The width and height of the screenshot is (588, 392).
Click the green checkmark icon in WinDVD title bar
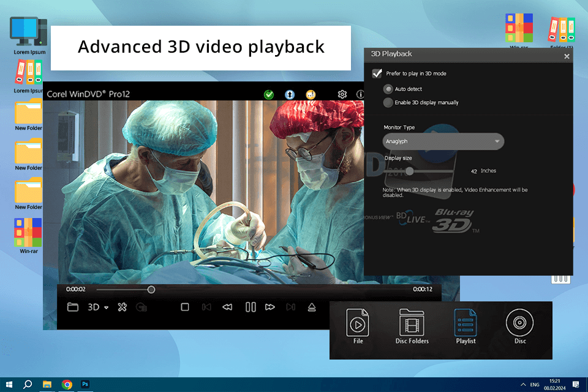coord(269,94)
